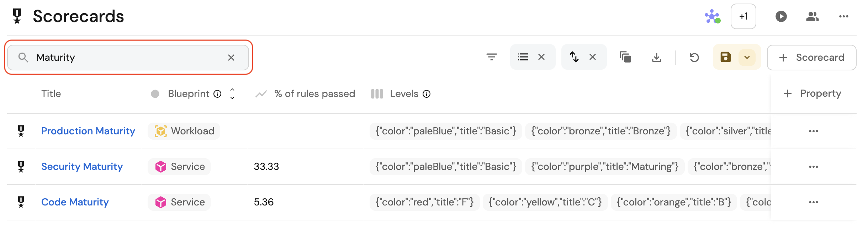Screen dimensions: 868x241
Task: Click the reset view refresh icon
Action: click(694, 57)
